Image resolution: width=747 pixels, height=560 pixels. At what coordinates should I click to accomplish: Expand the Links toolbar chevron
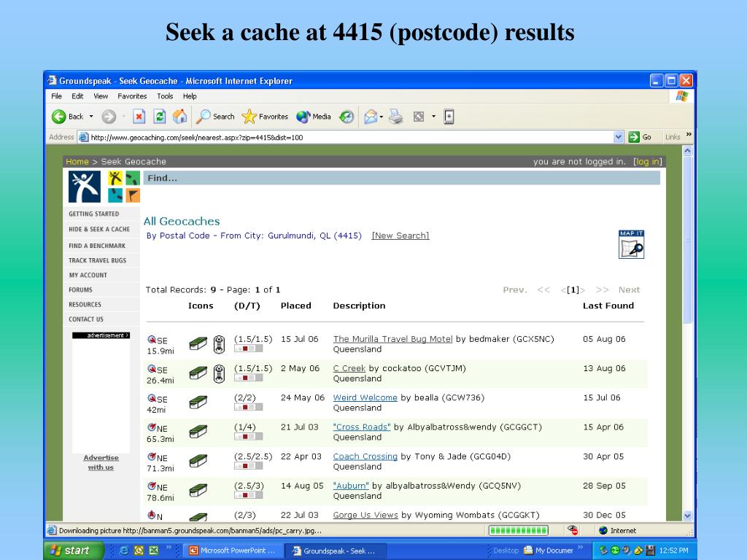pyautogui.click(x=689, y=135)
